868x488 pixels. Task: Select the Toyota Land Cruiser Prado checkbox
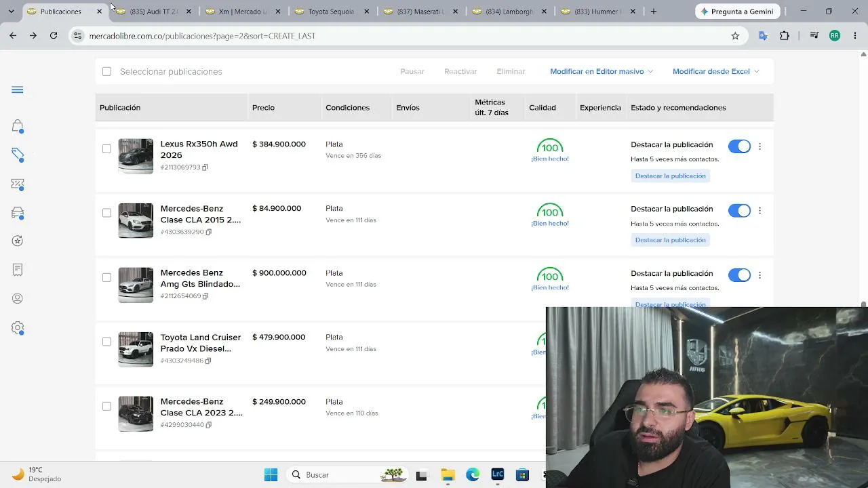click(x=106, y=342)
